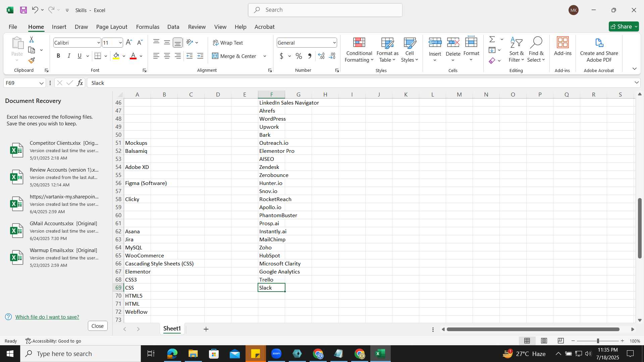Screen dimensions: 644x362
Task: Toggle Italic formatting
Action: pos(69,56)
